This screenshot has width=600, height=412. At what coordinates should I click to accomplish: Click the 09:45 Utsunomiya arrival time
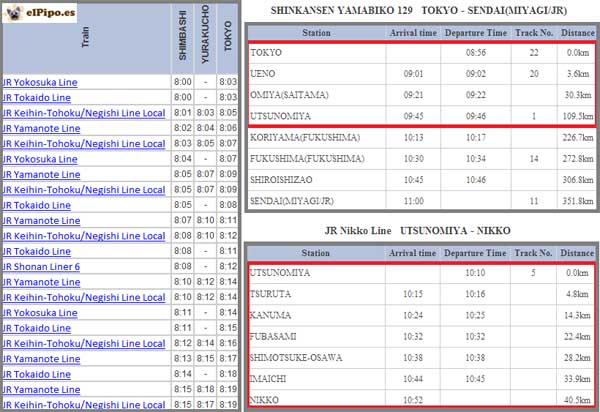click(x=413, y=116)
